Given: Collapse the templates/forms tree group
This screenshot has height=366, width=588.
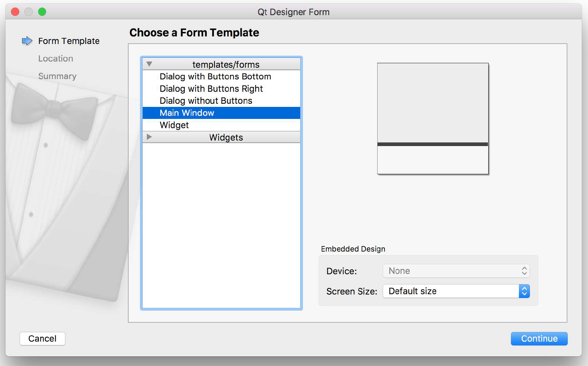Looking at the screenshot, I should (x=149, y=64).
